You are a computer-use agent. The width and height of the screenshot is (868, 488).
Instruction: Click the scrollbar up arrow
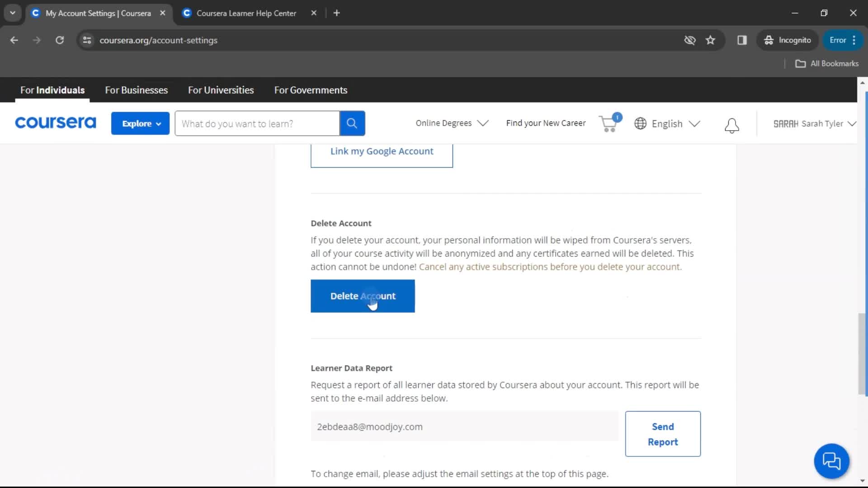[863, 83]
